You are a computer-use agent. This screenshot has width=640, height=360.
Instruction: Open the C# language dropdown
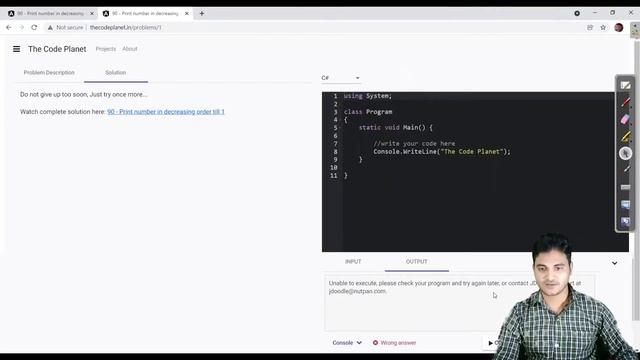click(340, 78)
